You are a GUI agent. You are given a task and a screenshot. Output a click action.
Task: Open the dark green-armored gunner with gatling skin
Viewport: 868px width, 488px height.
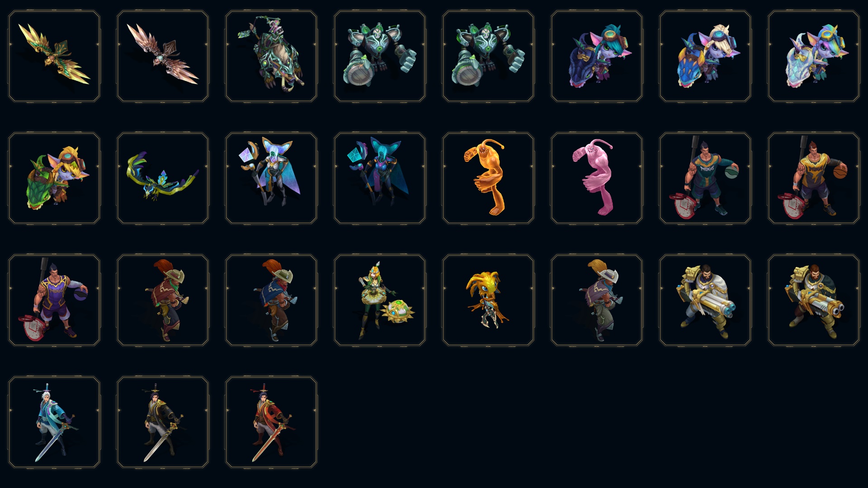814,300
